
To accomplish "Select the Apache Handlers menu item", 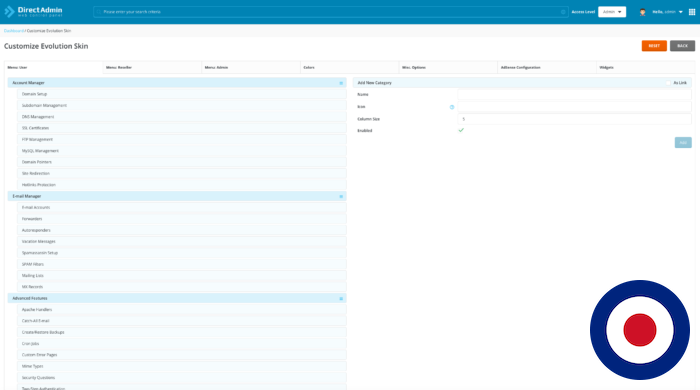I will (x=182, y=310).
